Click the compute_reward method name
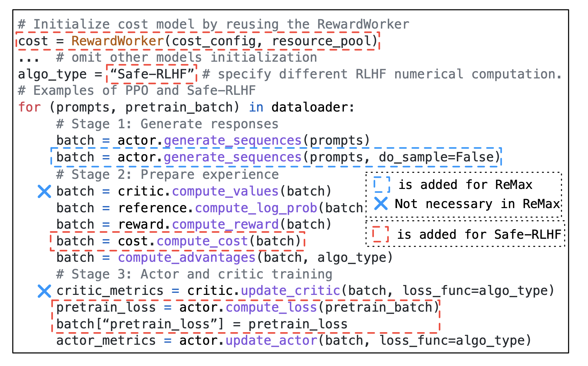The image size is (588, 366). click(x=225, y=224)
